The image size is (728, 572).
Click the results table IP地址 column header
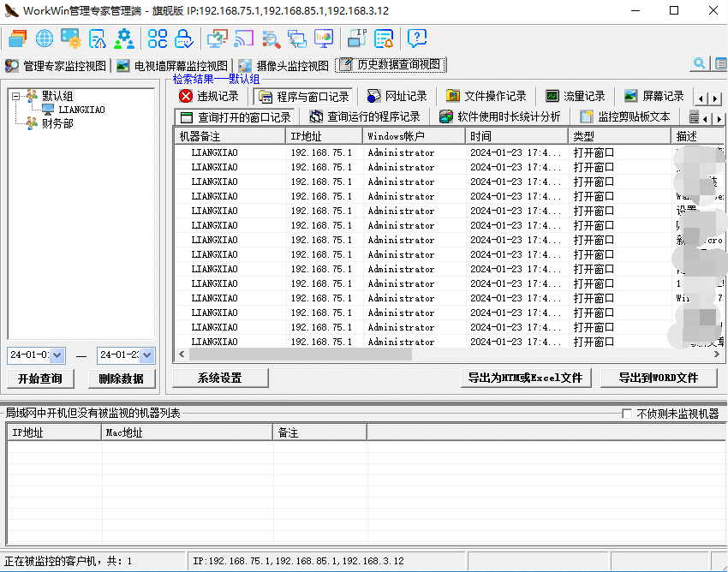pyautogui.click(x=325, y=136)
